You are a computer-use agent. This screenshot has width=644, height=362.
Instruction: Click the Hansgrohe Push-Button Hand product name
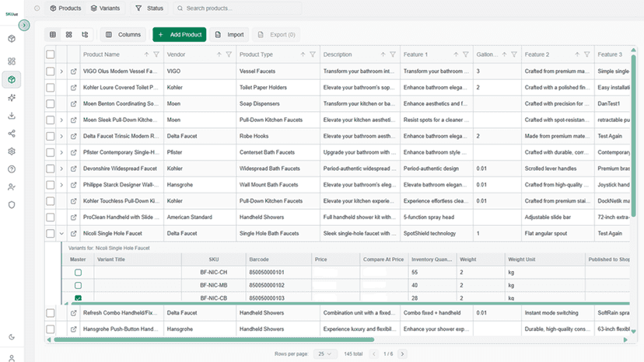pos(121,329)
